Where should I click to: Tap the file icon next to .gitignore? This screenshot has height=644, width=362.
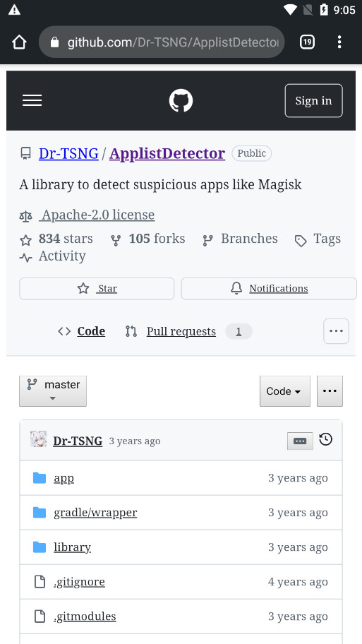pos(40,582)
